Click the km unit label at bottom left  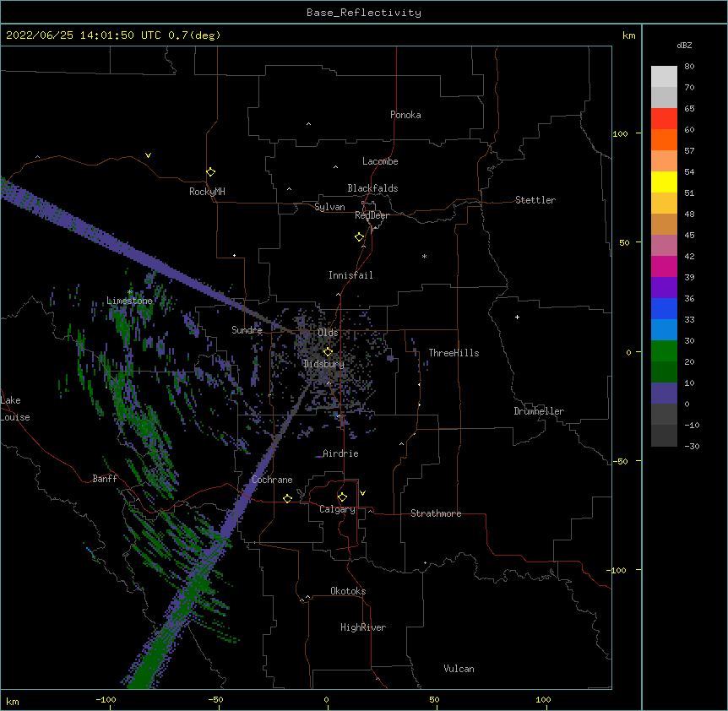click(13, 701)
